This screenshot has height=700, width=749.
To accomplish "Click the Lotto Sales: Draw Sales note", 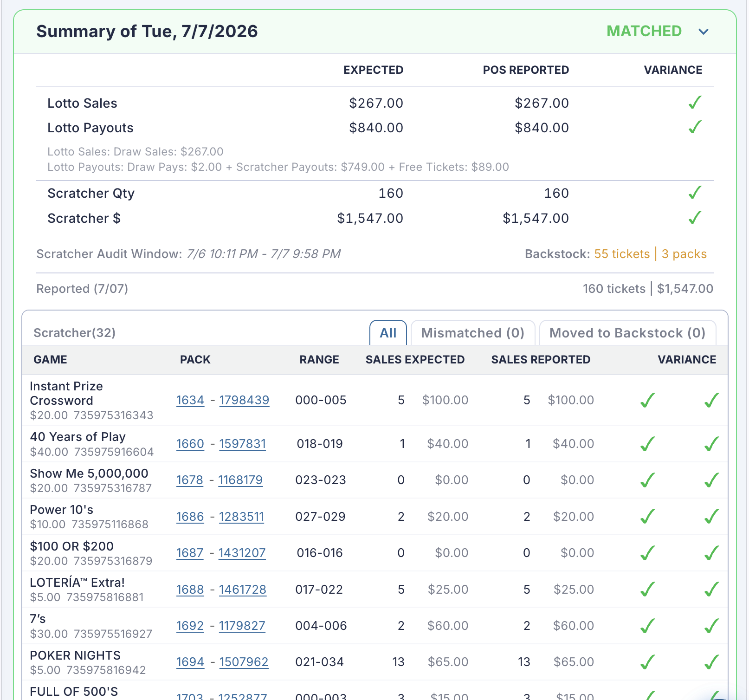I will pyautogui.click(x=136, y=152).
